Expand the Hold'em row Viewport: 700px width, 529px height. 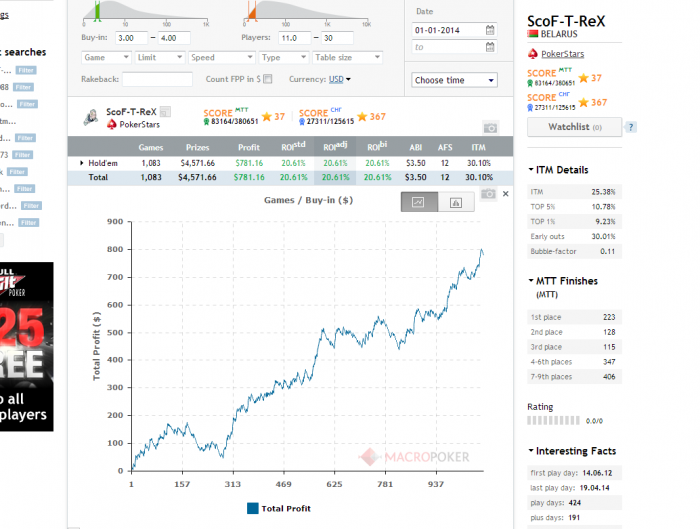(81, 163)
